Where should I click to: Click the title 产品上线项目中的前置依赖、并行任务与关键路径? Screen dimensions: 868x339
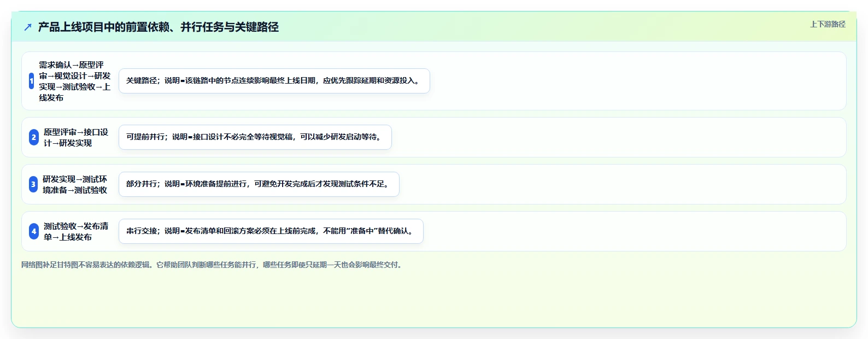[159, 27]
